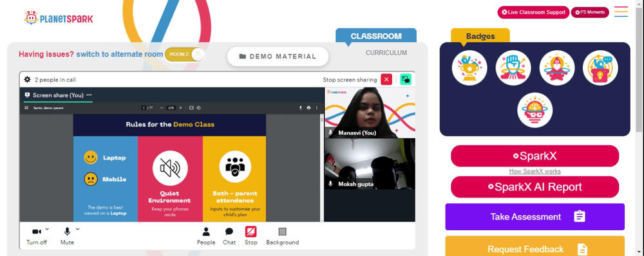Click '2 people in call' text

click(55, 80)
